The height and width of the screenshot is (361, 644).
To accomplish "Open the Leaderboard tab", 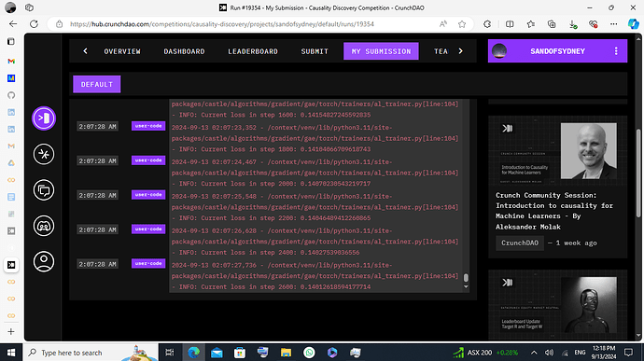I will [253, 51].
